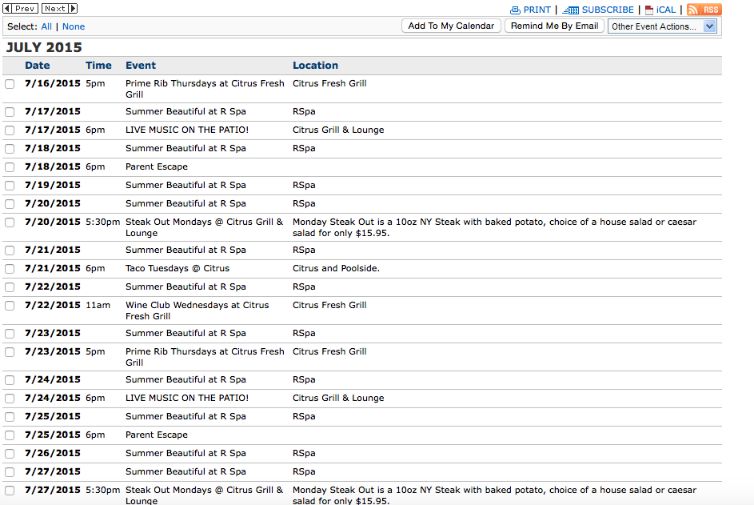Click the Event column header
Screen dimensions: 754x505
coord(140,65)
